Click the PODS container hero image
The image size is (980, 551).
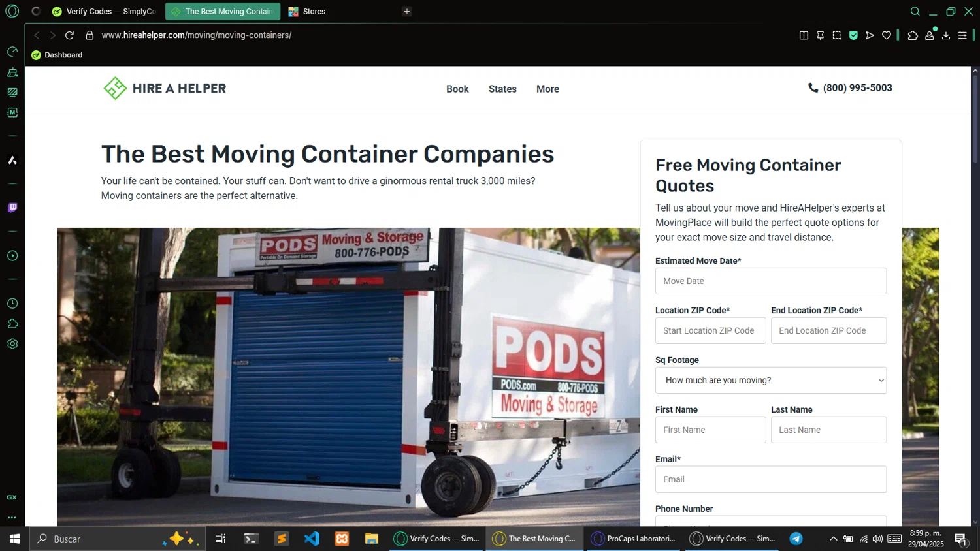(348, 377)
